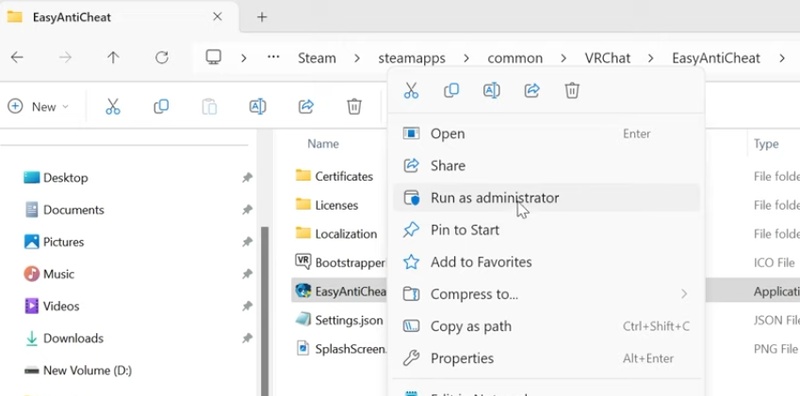Click the Cut icon in context menu
Screen dimensions: 800x396
pyautogui.click(x=411, y=91)
